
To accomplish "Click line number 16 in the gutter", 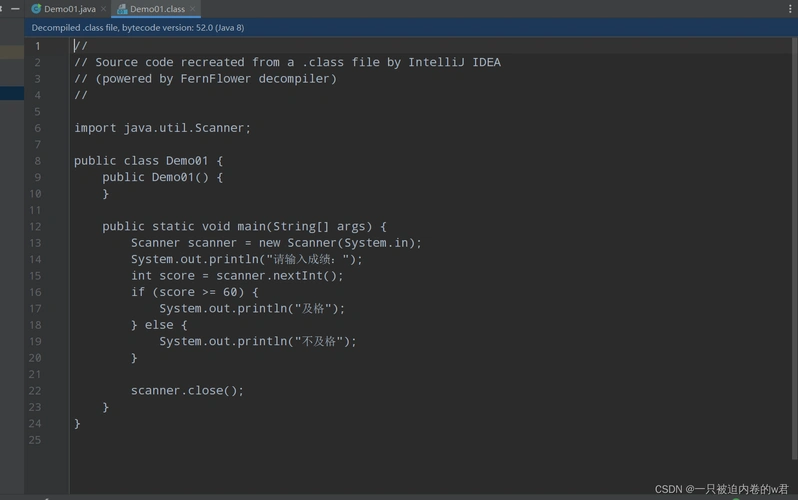I will coord(35,292).
